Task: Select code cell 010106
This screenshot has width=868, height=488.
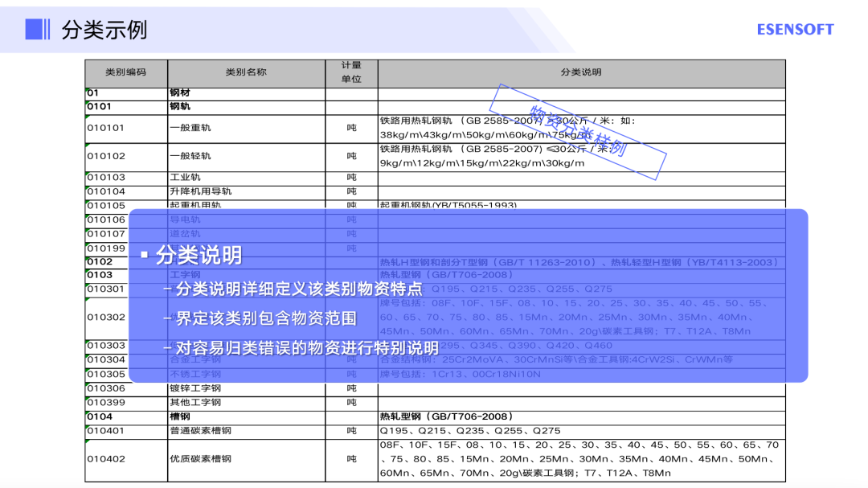Action: [106, 220]
